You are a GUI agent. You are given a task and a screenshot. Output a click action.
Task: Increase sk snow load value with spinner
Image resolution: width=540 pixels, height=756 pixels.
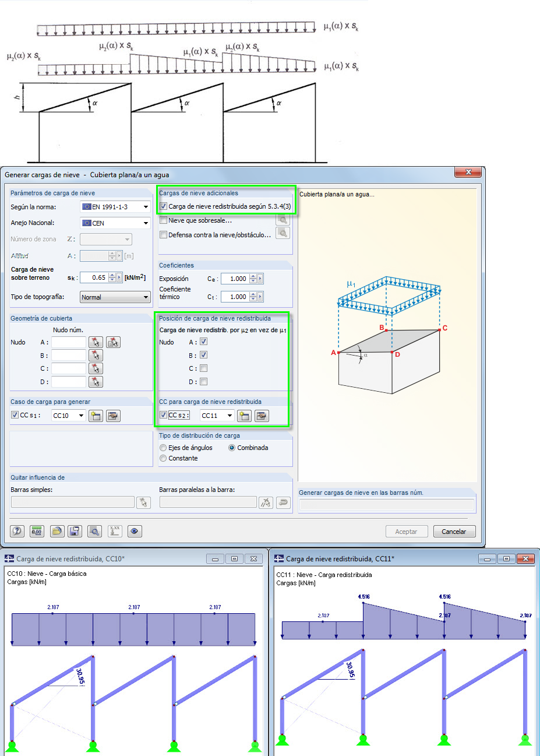tap(112, 275)
